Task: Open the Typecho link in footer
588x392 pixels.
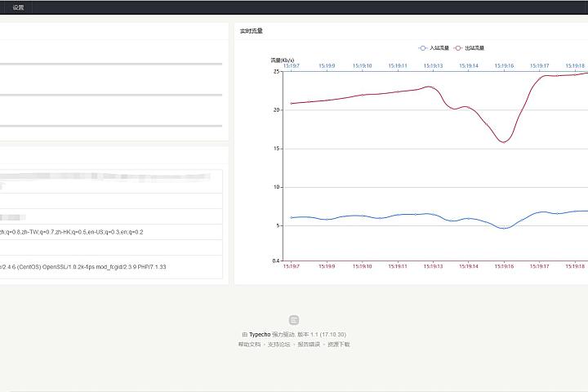Action: click(259, 335)
